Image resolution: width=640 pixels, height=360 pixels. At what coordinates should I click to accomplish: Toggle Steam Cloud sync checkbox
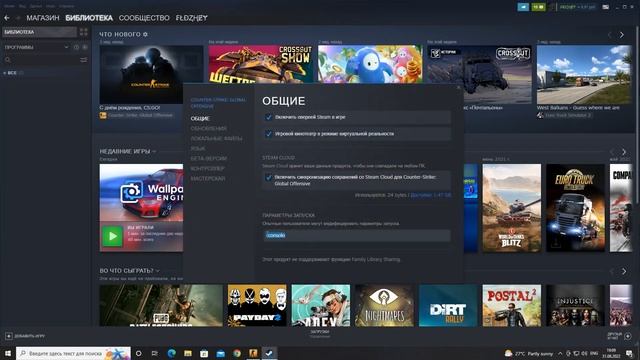(269, 178)
